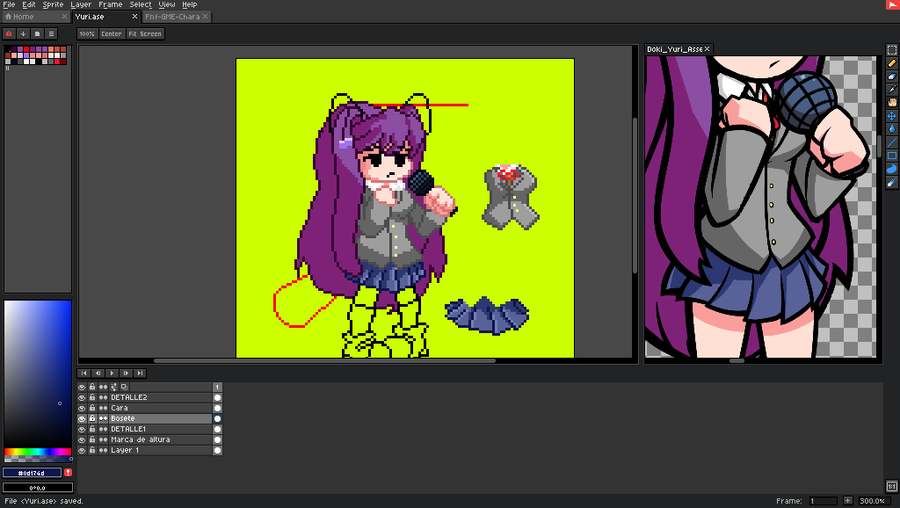This screenshot has width=900, height=508.
Task: Open the File menu
Action: [9, 5]
